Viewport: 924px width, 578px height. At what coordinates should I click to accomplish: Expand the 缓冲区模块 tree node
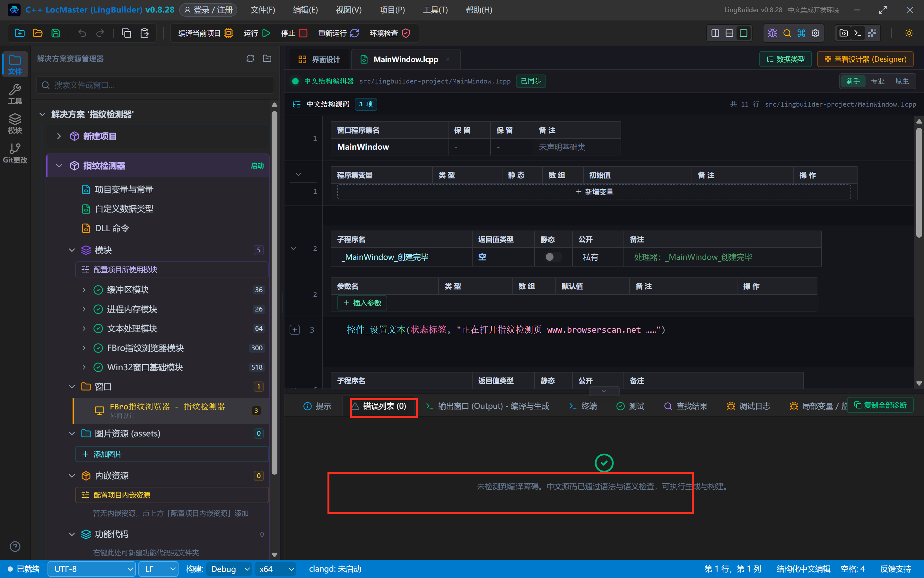(x=84, y=290)
